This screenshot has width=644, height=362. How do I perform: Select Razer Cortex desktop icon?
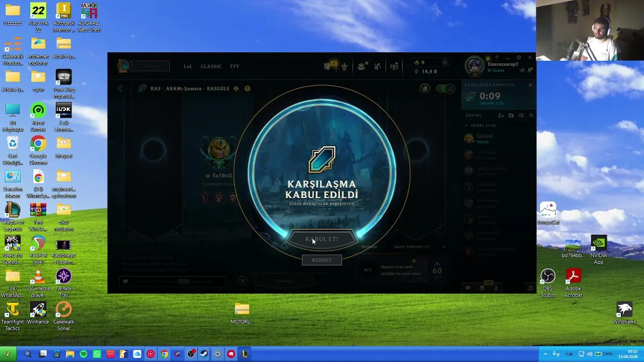pyautogui.click(x=38, y=118)
